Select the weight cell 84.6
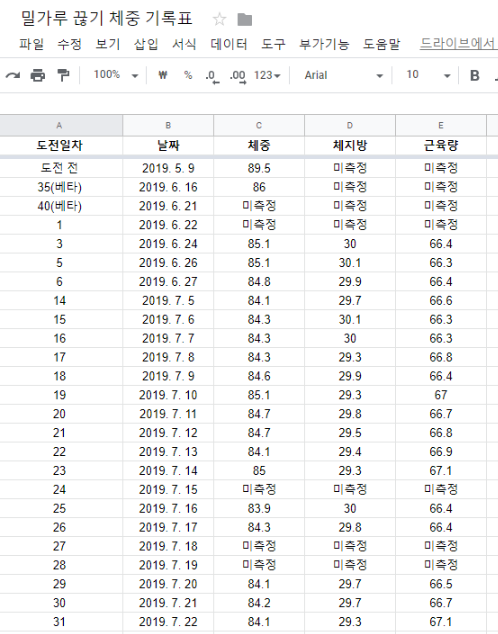Viewport: 498px width, 634px height. pyautogui.click(x=259, y=376)
